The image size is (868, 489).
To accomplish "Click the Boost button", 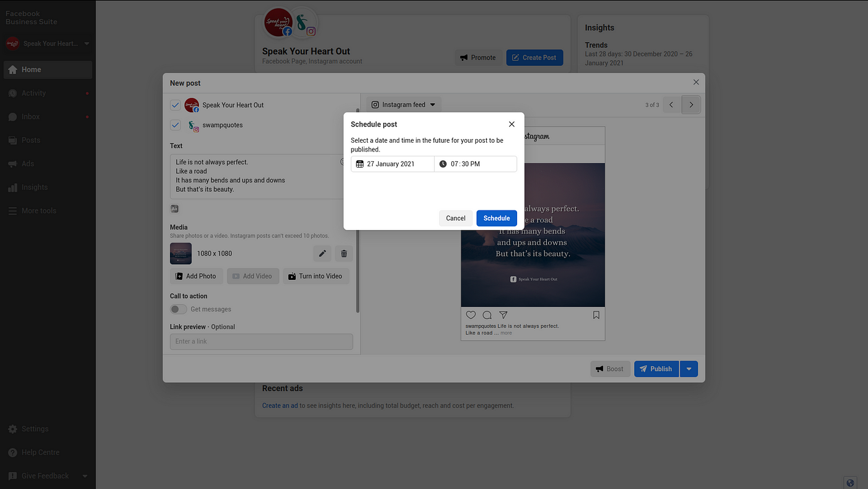I will point(610,369).
